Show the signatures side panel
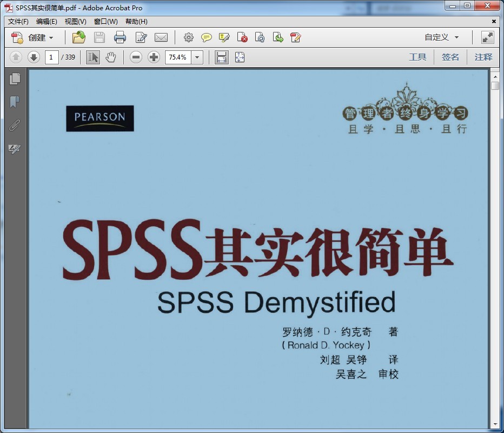Viewport: 504px width, 433px height. [15, 149]
